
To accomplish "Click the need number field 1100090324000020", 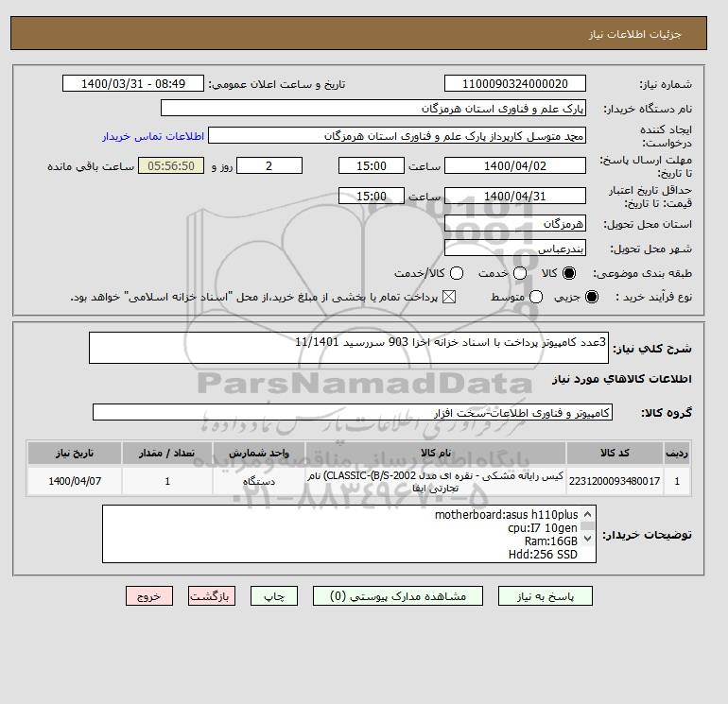I will (515, 83).
